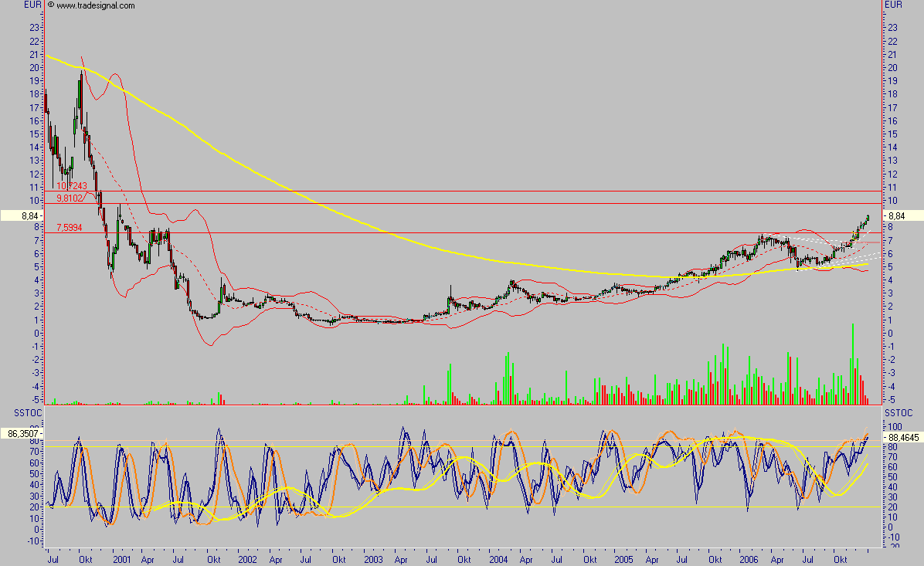Image resolution: width=924 pixels, height=566 pixels.
Task: Click the 7,5994 price level label
Action: point(71,227)
